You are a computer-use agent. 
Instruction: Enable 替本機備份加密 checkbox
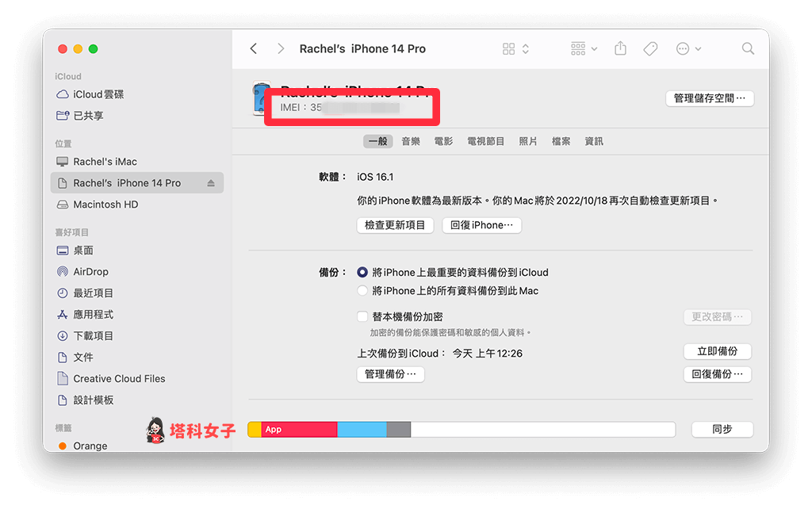[x=362, y=316]
